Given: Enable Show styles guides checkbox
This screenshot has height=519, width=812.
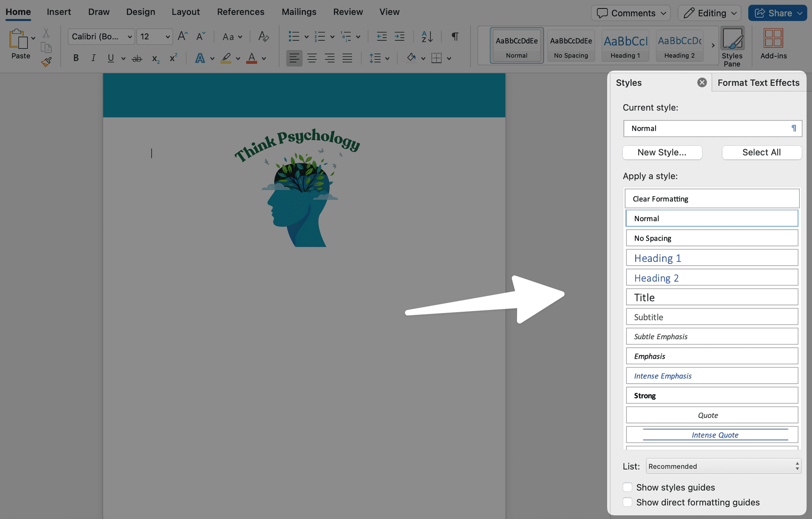Looking at the screenshot, I should (628, 487).
